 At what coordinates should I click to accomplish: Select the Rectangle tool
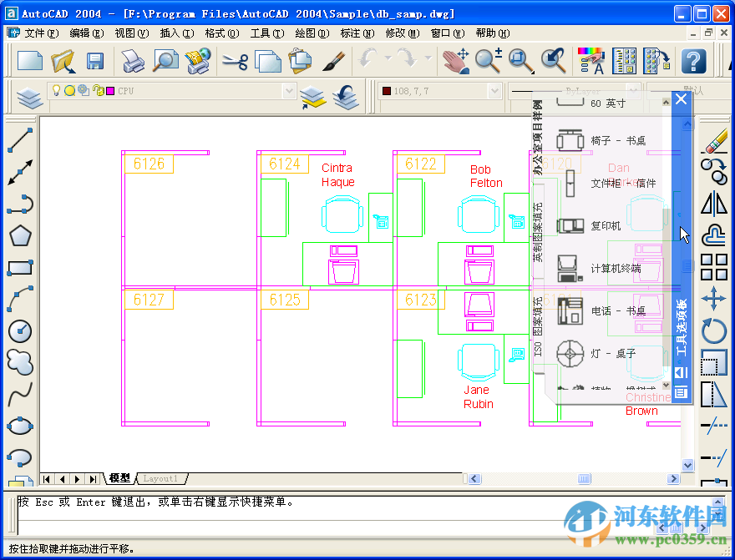[x=19, y=267]
